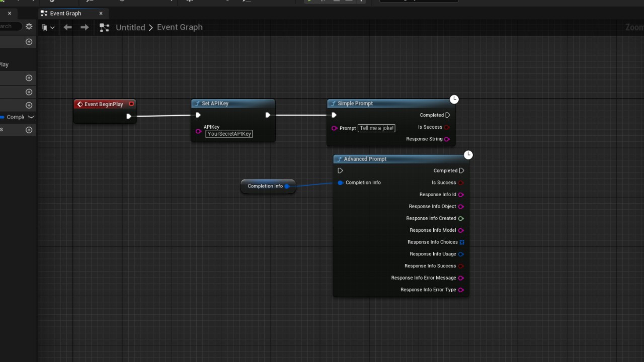Viewport: 644px width, 362px height.
Task: Click Advanced Prompt's Completed output pin
Action: click(462, 171)
